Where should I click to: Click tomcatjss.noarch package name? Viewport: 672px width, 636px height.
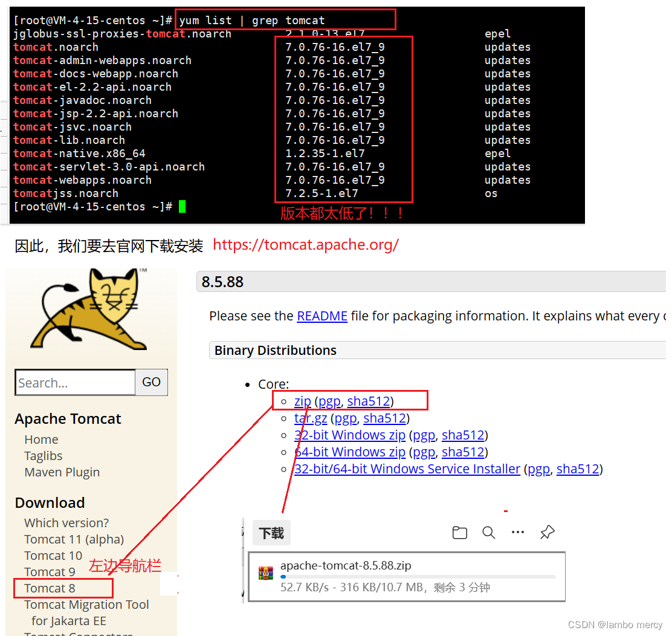coord(66,193)
